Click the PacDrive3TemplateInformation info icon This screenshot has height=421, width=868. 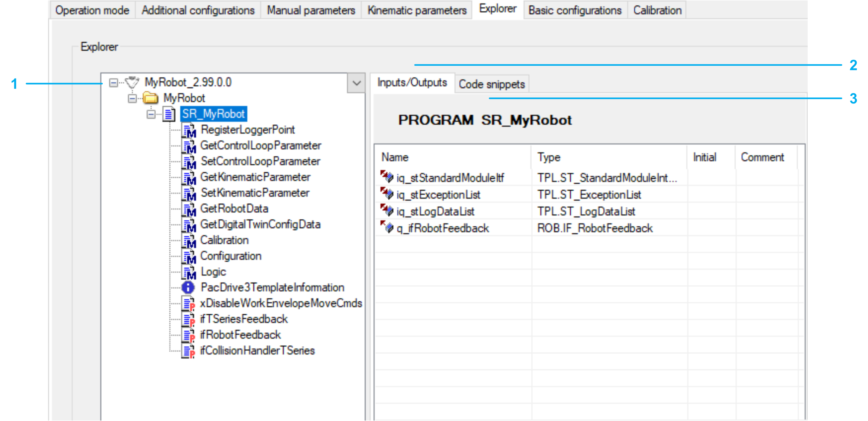point(188,287)
